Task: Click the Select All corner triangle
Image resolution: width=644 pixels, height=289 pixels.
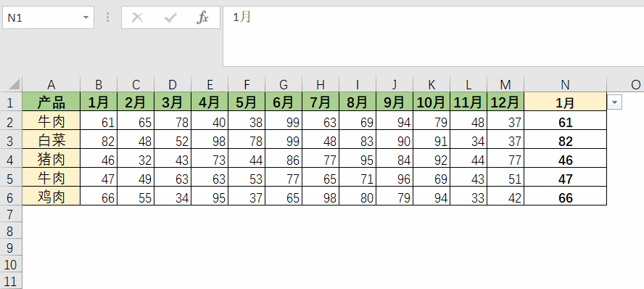Action: click(14, 85)
